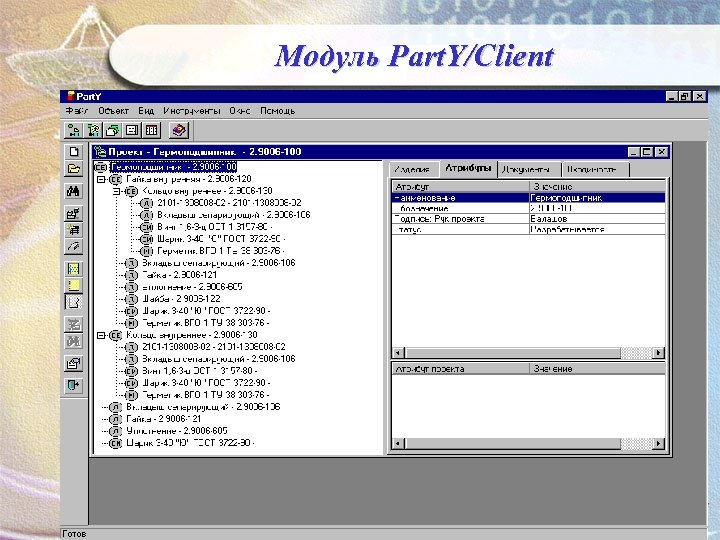Viewport: 720px width, 540px height.
Task: Click the table columns toolbar icon
Action: coord(152,130)
